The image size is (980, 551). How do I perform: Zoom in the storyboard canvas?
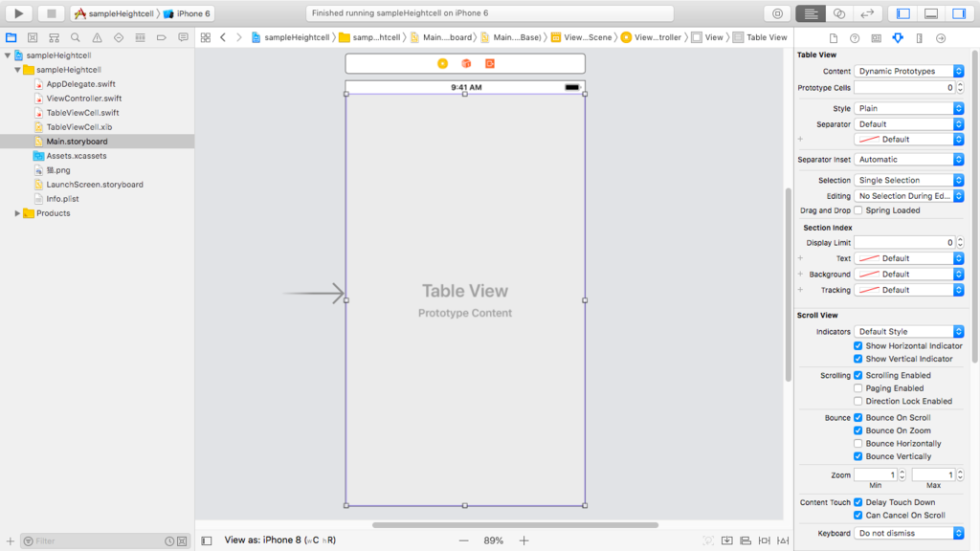point(523,540)
